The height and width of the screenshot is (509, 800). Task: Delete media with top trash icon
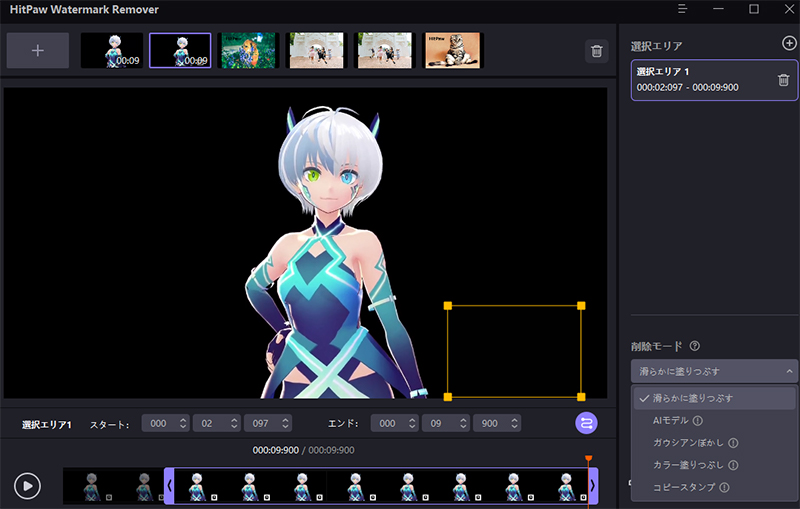[596, 51]
